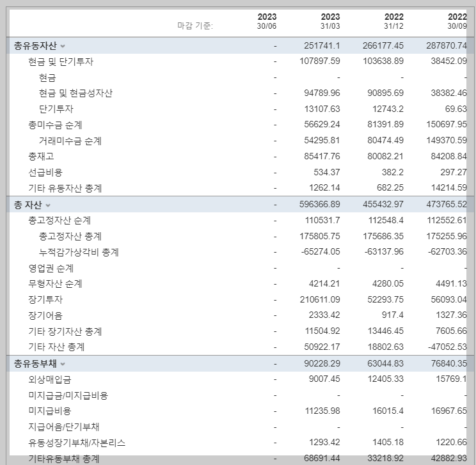Click the 110531.7 value cell

tap(322, 220)
